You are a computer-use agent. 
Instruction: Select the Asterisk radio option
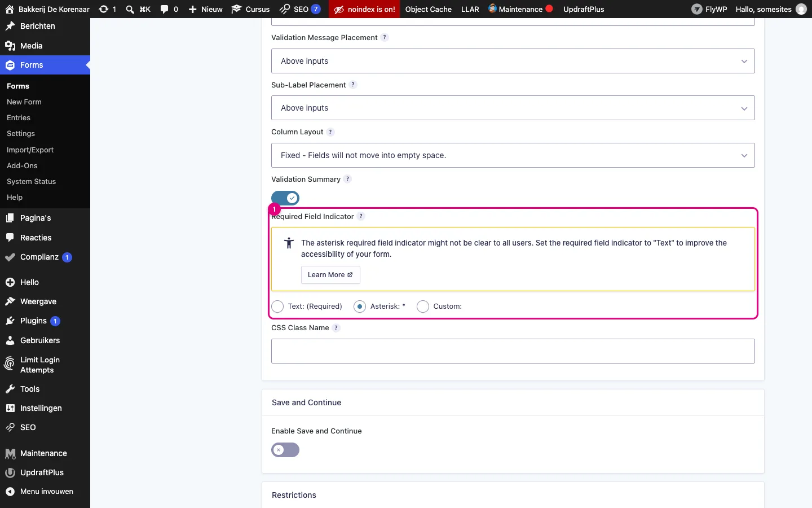360,306
